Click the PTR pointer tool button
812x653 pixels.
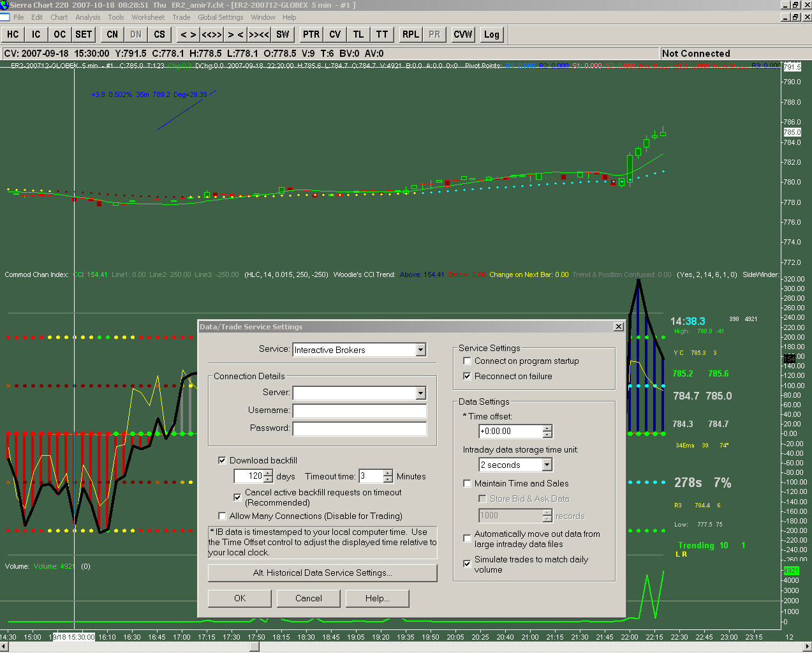(311, 34)
